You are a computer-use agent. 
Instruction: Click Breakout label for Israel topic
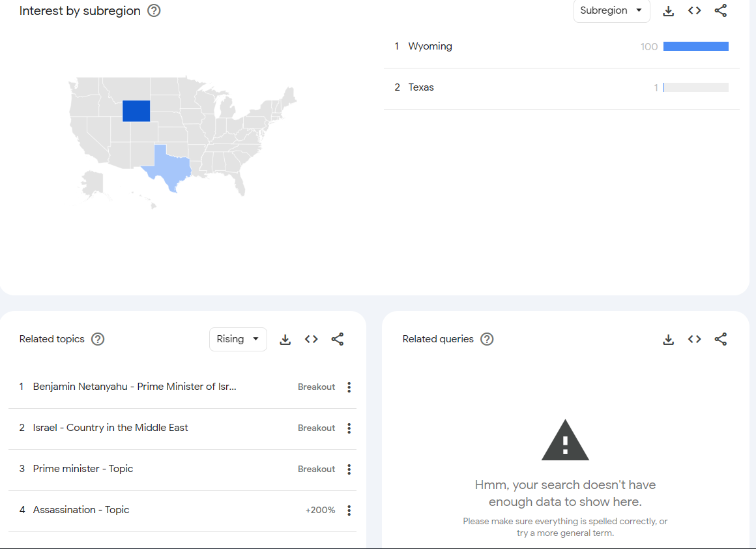(316, 428)
